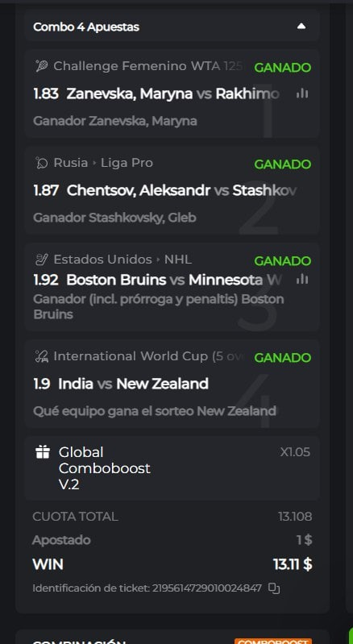Open Zanevska, Maryna vs Rakhimova match
Image resolution: width=353 pixels, height=644 pixels.
point(172,94)
